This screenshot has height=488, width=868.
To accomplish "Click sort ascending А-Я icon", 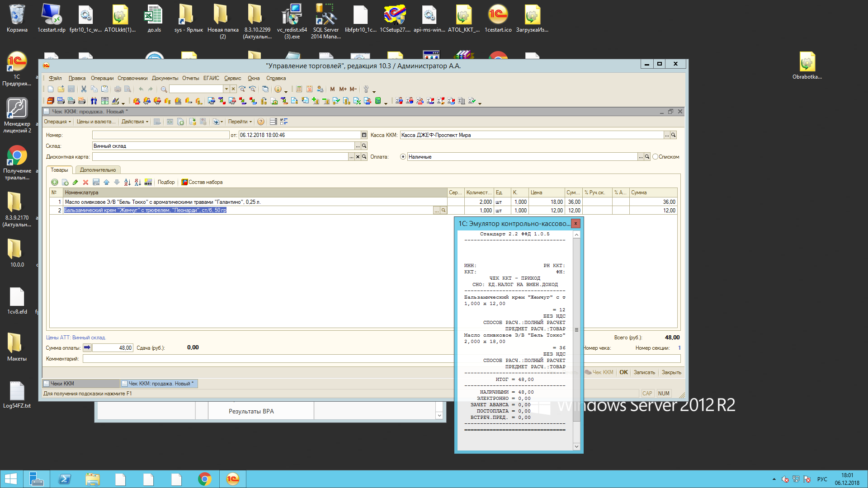I will [127, 182].
